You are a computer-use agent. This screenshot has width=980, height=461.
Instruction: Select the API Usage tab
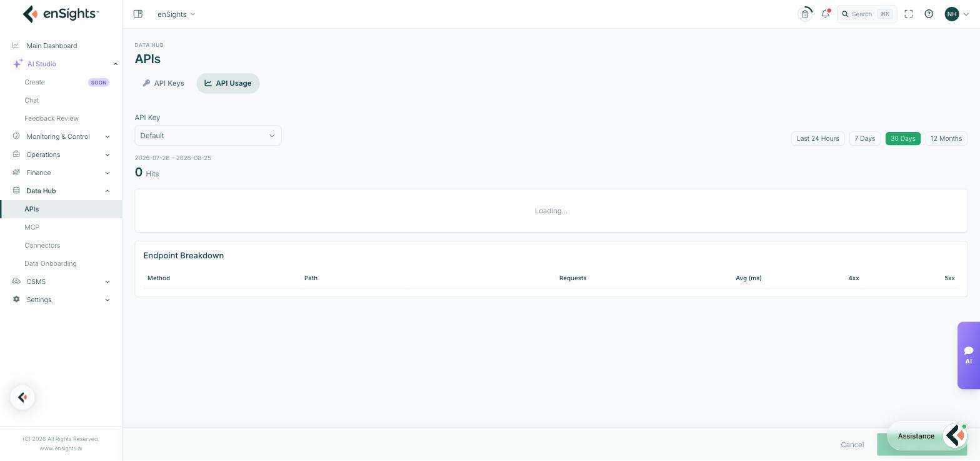pyautogui.click(x=228, y=83)
